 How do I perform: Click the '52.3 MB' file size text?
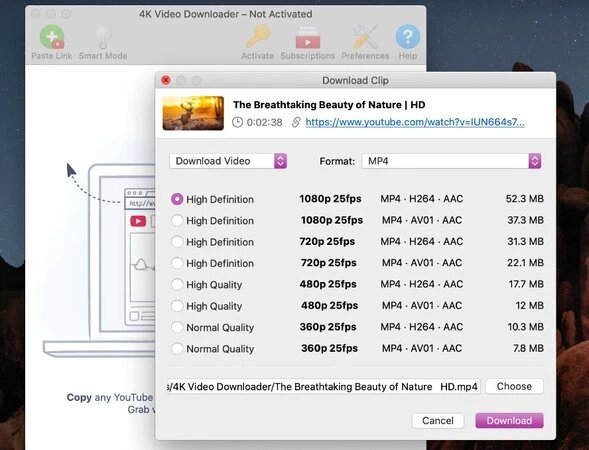click(525, 199)
